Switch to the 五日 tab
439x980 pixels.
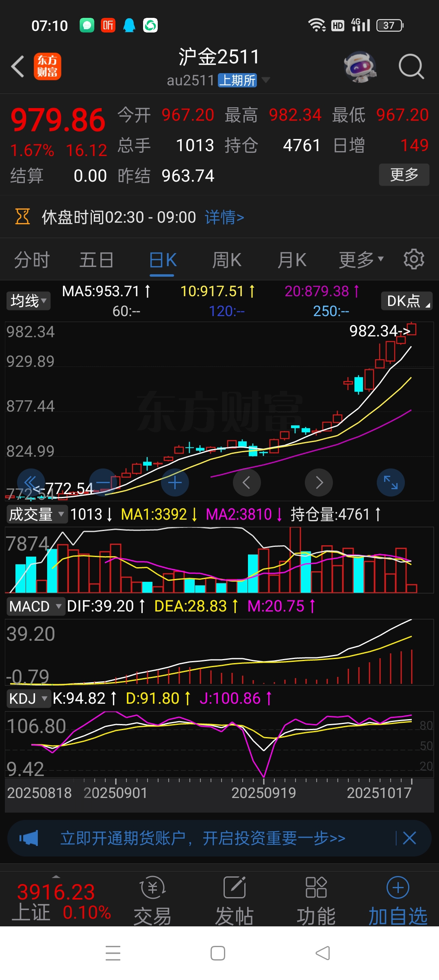tap(96, 260)
